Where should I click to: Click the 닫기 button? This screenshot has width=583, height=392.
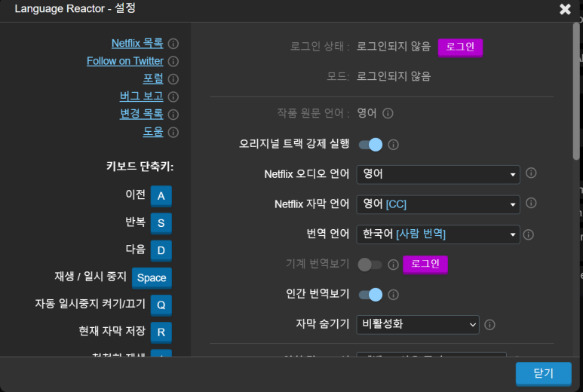point(543,373)
